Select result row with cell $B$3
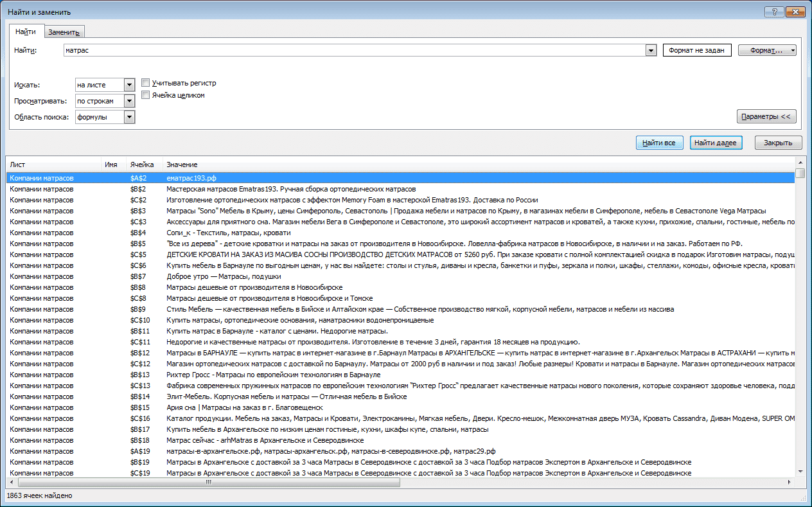This screenshot has width=812, height=507. [x=400, y=211]
